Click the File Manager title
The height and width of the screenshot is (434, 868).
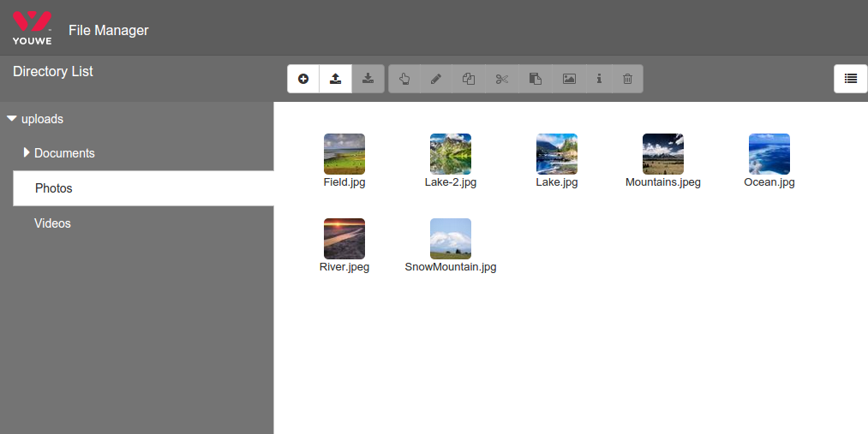click(109, 31)
